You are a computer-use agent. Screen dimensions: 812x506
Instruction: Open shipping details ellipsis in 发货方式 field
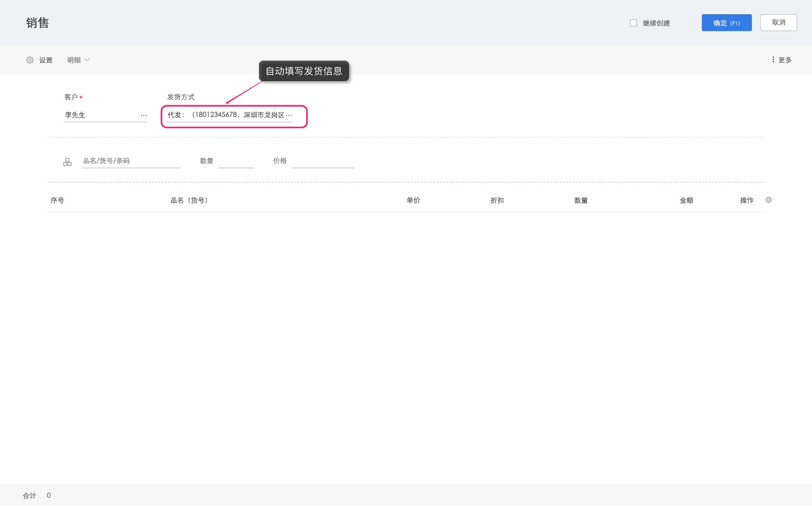tap(289, 116)
